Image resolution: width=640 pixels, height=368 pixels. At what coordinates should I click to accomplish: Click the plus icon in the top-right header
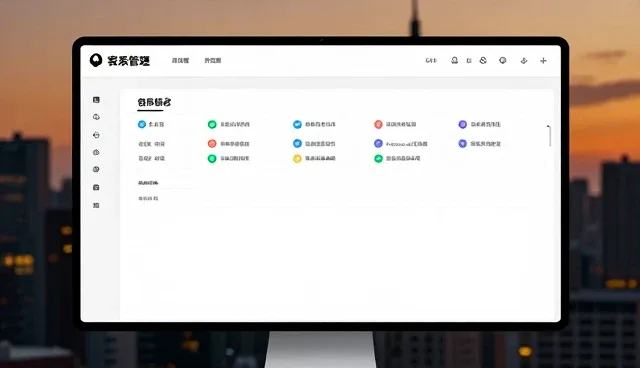[x=543, y=60]
